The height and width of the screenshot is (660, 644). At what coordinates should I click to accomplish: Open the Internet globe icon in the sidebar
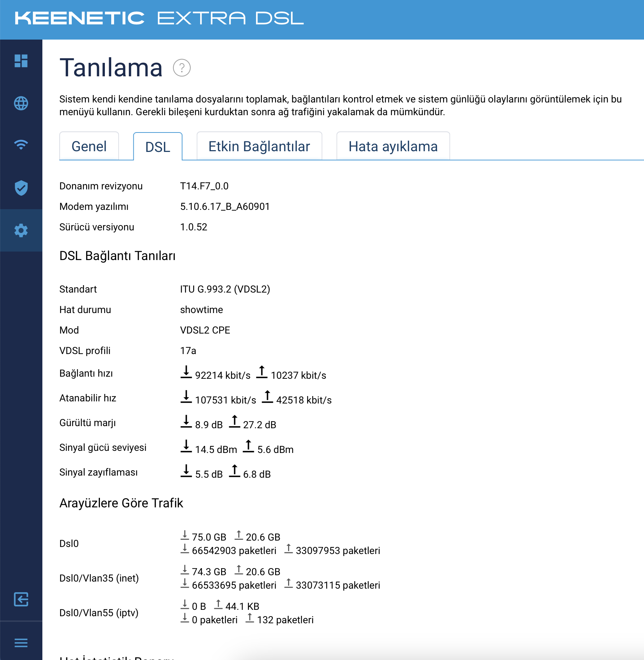pos(21,103)
